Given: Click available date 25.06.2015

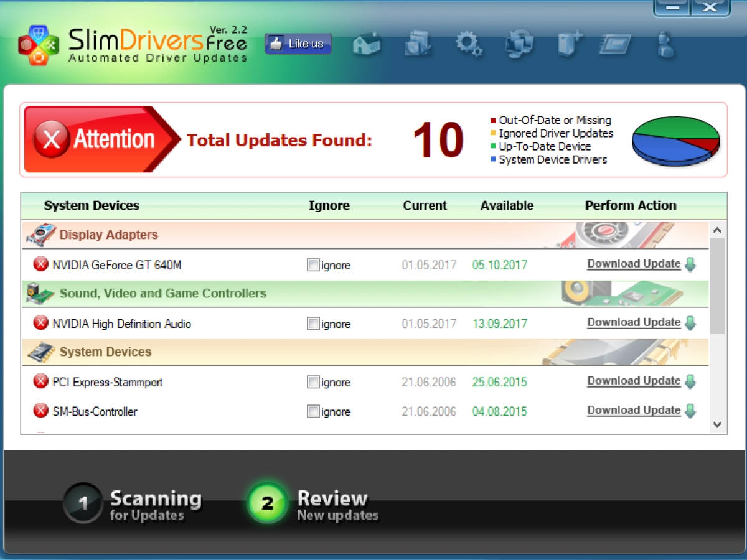Looking at the screenshot, I should (499, 382).
